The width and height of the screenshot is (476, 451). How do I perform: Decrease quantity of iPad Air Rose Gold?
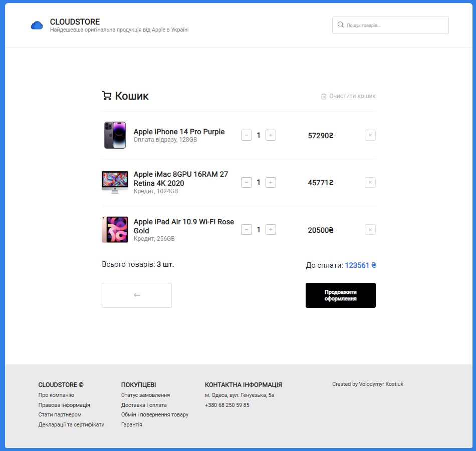click(x=246, y=230)
